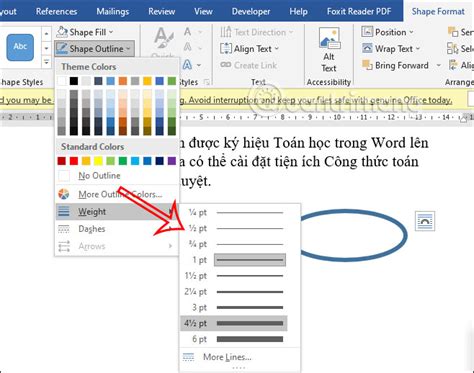Image resolution: width=474 pixels, height=373 pixels.
Task: Click the Weight lines icon
Action: [x=64, y=211]
